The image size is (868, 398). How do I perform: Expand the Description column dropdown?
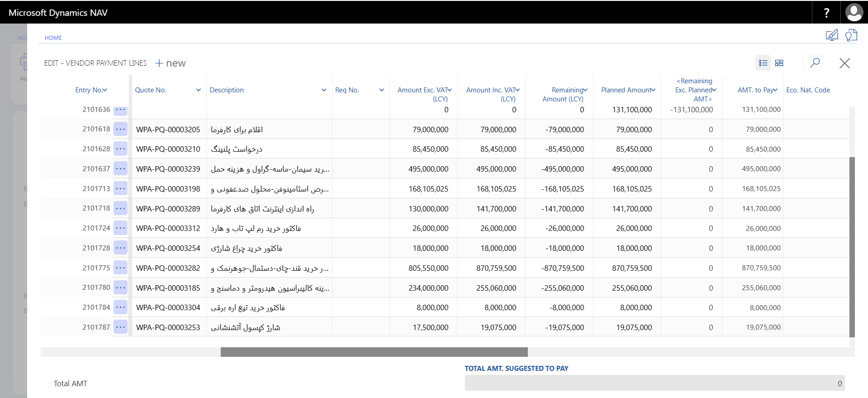point(324,90)
